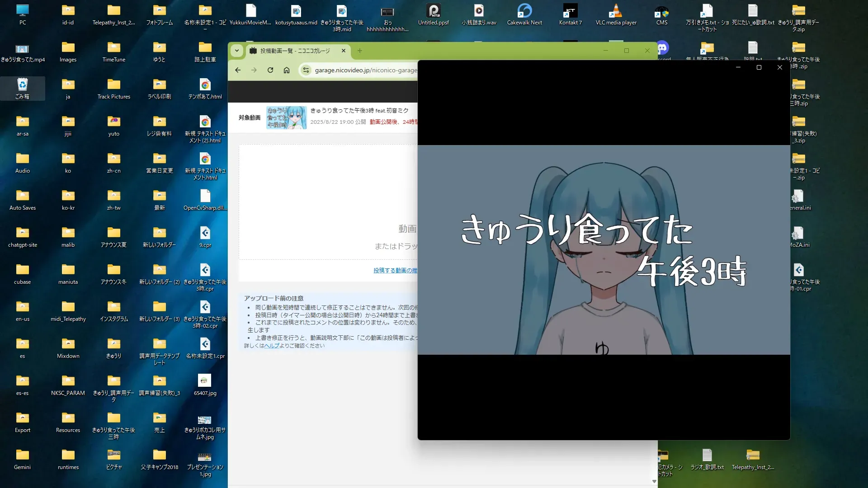Reload the niconico garage page
This screenshot has height=488, width=868.
pyautogui.click(x=270, y=70)
